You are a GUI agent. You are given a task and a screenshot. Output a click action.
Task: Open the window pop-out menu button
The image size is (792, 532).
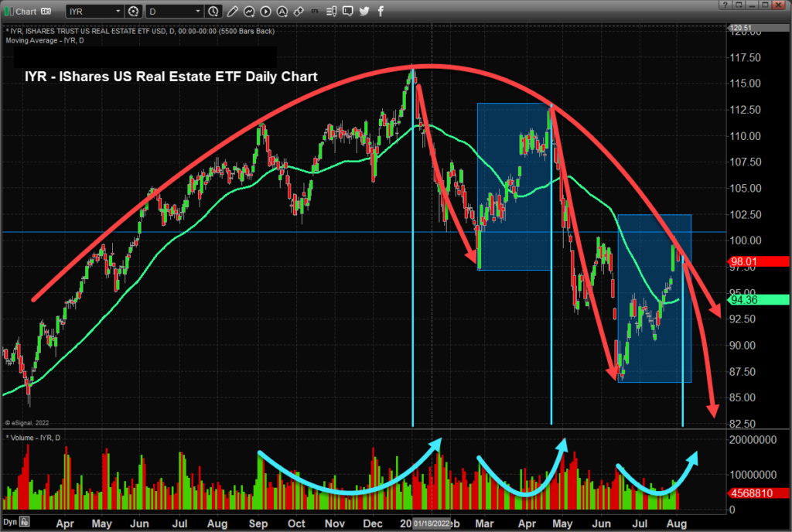click(x=739, y=5)
